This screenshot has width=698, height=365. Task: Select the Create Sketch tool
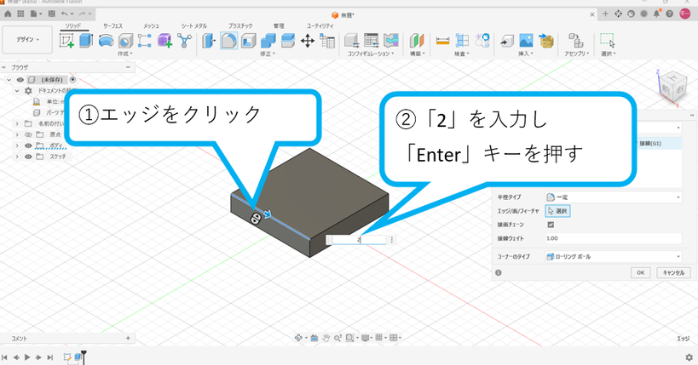(x=67, y=41)
